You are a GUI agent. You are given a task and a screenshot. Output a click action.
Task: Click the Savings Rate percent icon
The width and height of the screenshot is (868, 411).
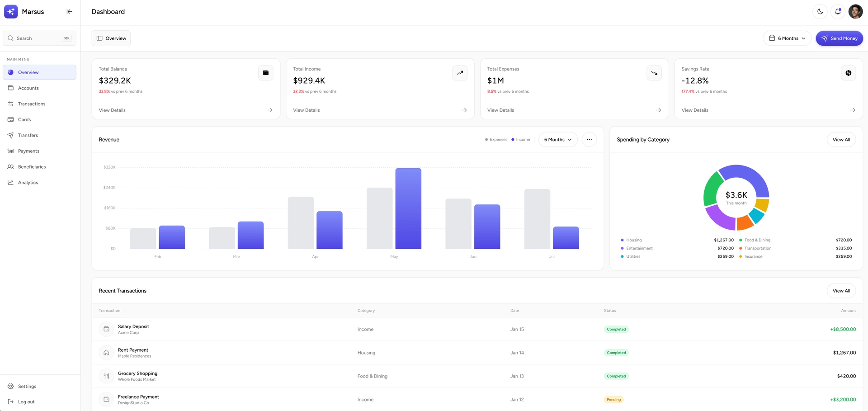pyautogui.click(x=848, y=73)
